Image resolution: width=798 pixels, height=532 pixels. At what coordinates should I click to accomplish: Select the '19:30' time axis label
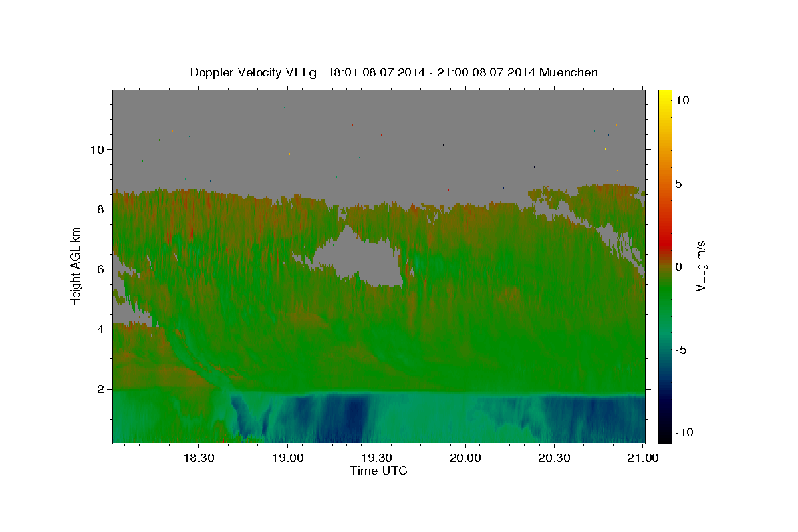(x=376, y=458)
